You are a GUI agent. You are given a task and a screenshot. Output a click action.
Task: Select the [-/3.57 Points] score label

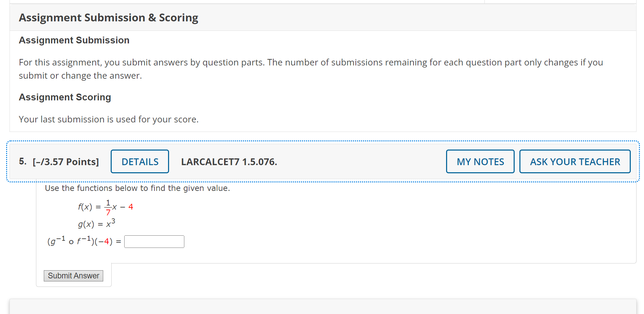(66, 162)
